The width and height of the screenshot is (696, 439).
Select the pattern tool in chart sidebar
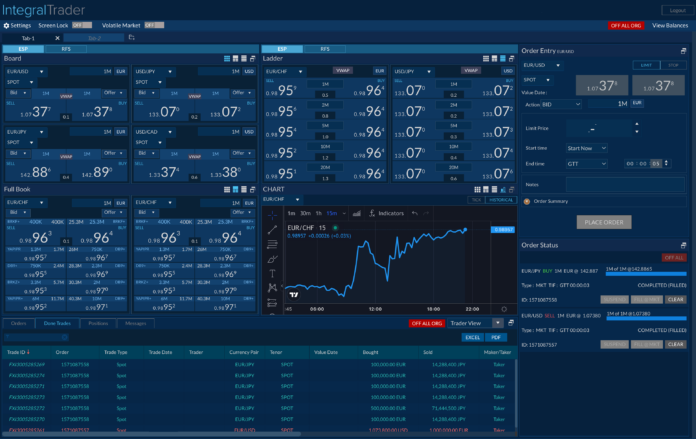point(272,288)
